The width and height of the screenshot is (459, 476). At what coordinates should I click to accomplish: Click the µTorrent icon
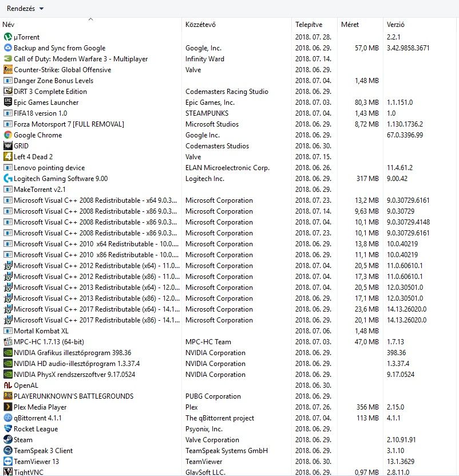(x=8, y=37)
